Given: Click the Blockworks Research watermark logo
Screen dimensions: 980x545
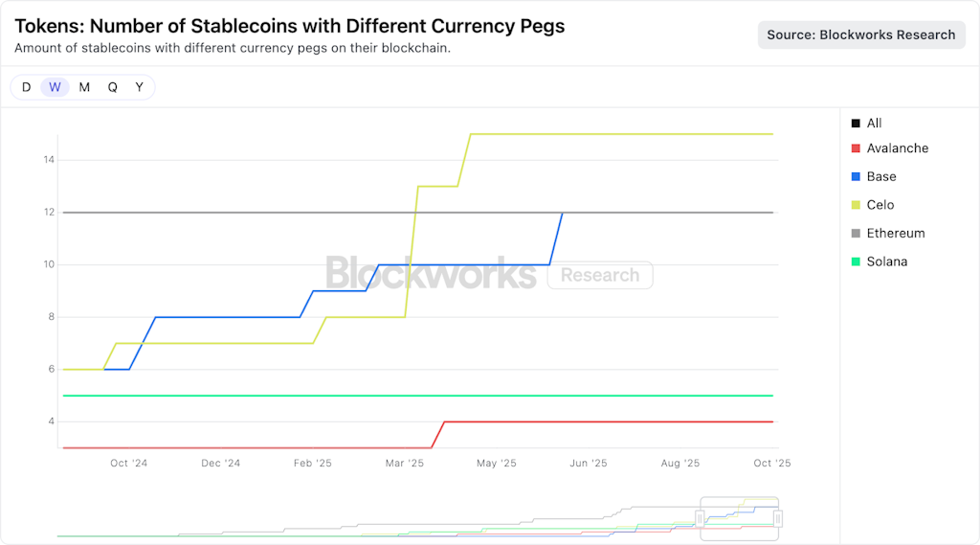Looking at the screenshot, I should pos(488,274).
